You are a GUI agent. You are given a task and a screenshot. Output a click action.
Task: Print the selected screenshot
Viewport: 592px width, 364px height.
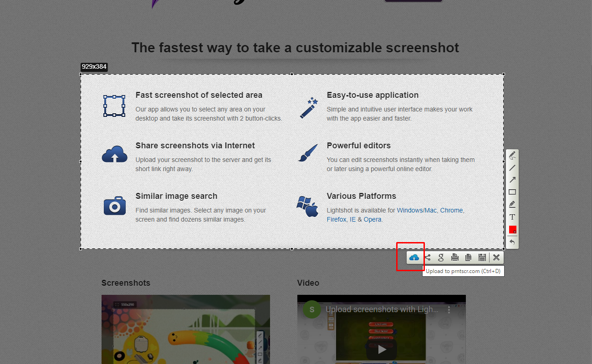(x=454, y=258)
